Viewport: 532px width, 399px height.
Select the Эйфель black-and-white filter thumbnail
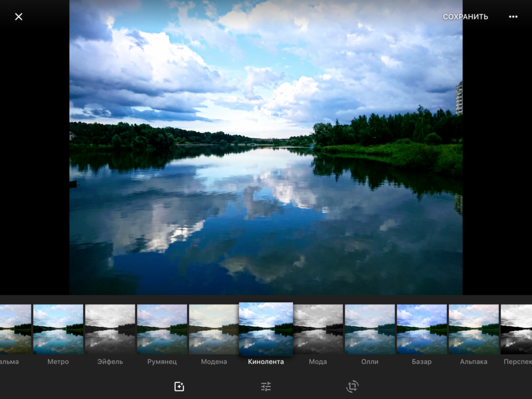pyautogui.click(x=110, y=329)
